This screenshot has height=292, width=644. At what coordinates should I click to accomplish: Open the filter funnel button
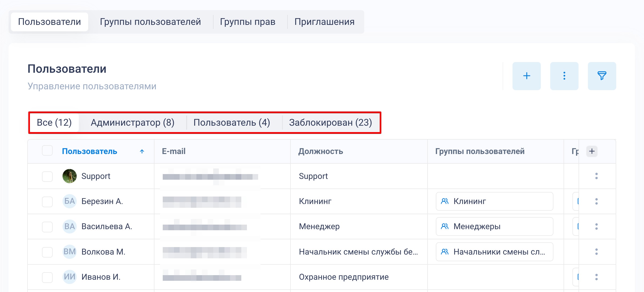[602, 76]
